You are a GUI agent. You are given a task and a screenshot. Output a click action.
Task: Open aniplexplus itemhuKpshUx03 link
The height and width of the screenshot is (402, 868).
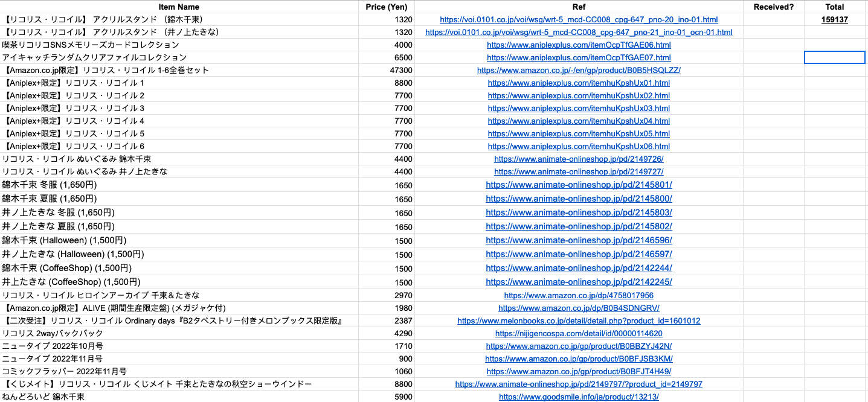pyautogui.click(x=579, y=109)
